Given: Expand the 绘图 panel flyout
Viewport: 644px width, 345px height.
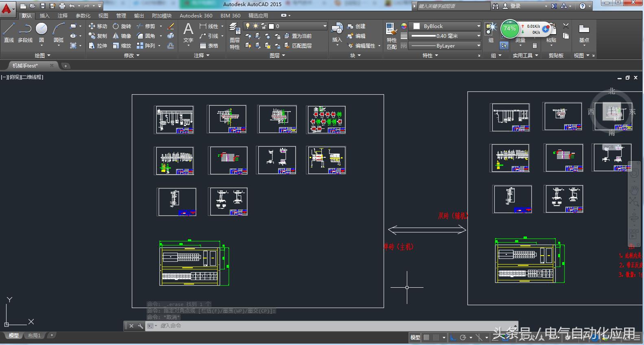Looking at the screenshot, I should pos(43,55).
